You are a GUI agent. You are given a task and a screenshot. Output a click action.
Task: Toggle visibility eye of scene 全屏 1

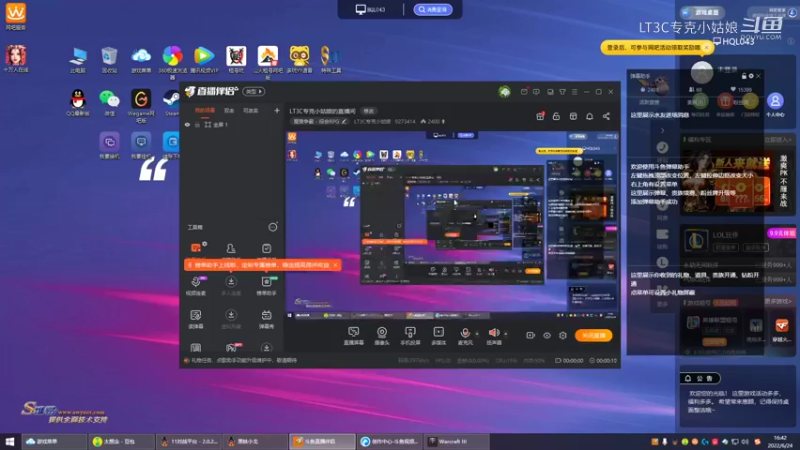point(187,124)
